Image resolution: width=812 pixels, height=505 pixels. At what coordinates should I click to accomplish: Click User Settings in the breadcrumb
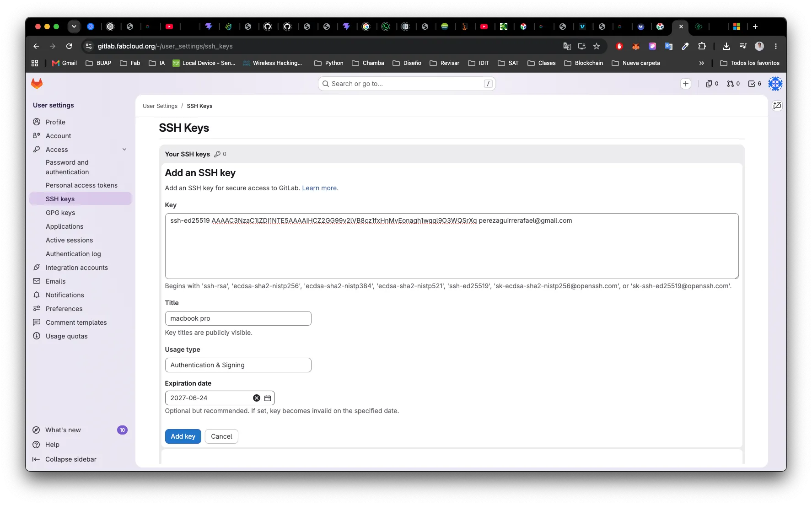tap(160, 106)
